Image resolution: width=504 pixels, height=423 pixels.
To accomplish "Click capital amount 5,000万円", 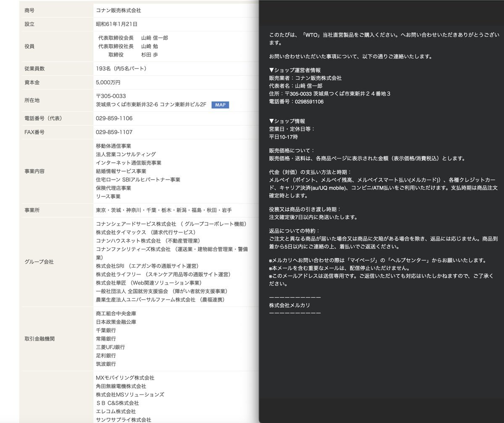I will tap(108, 82).
